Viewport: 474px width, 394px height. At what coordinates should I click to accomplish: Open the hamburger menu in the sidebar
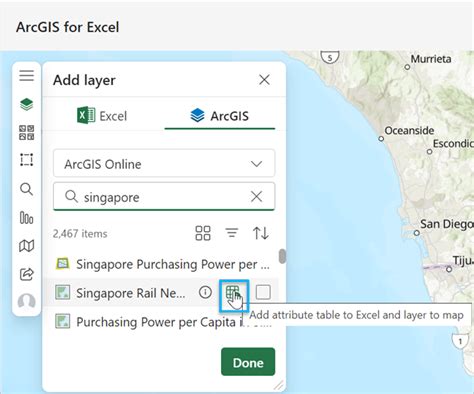pyautogui.click(x=27, y=76)
